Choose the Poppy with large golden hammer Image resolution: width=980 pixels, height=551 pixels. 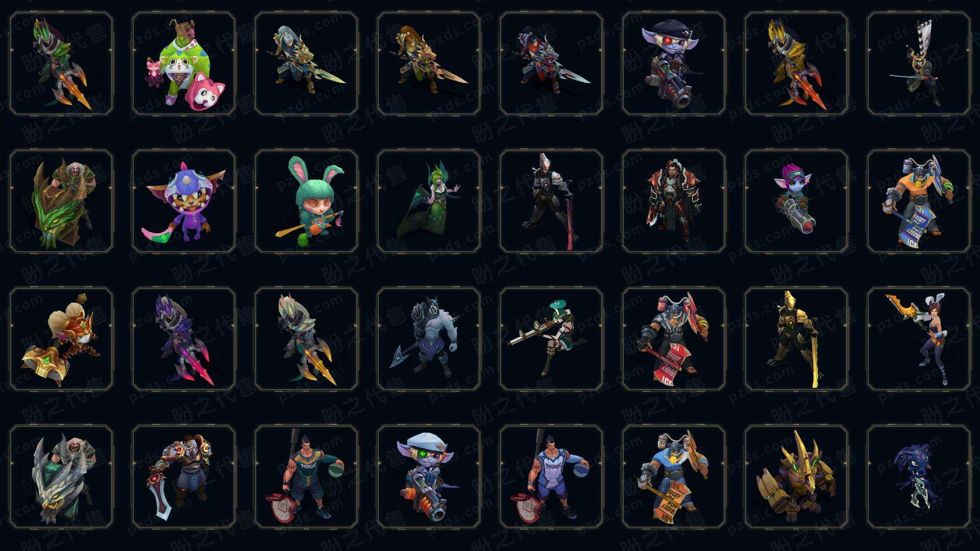61,339
